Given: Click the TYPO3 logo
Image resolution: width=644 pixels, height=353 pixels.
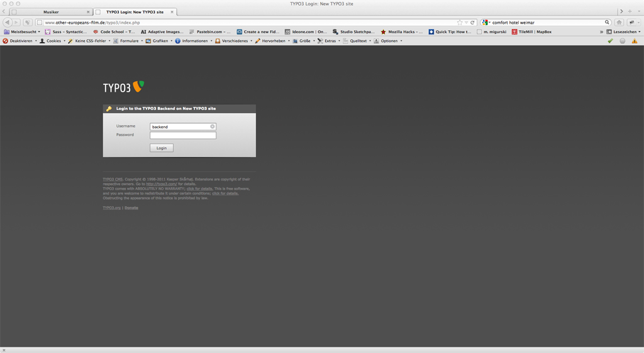Looking at the screenshot, I should tap(124, 87).
